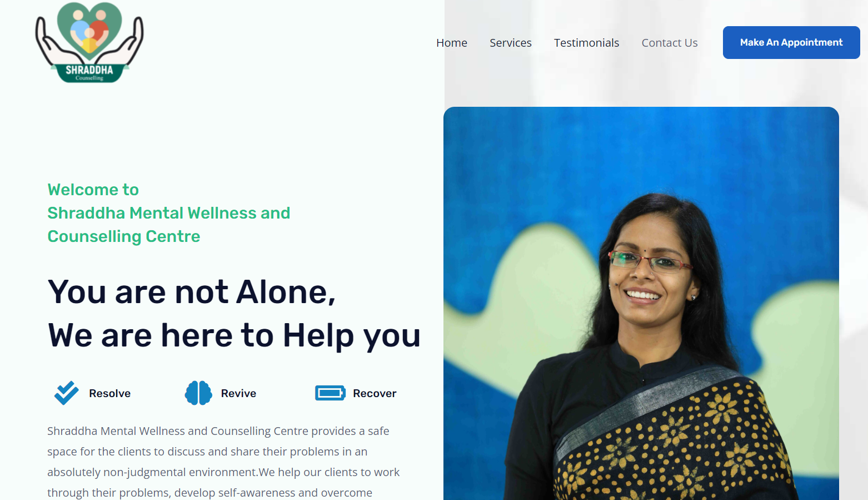The image size is (868, 500).
Task: Click the Revive label
Action: pyautogui.click(x=239, y=393)
